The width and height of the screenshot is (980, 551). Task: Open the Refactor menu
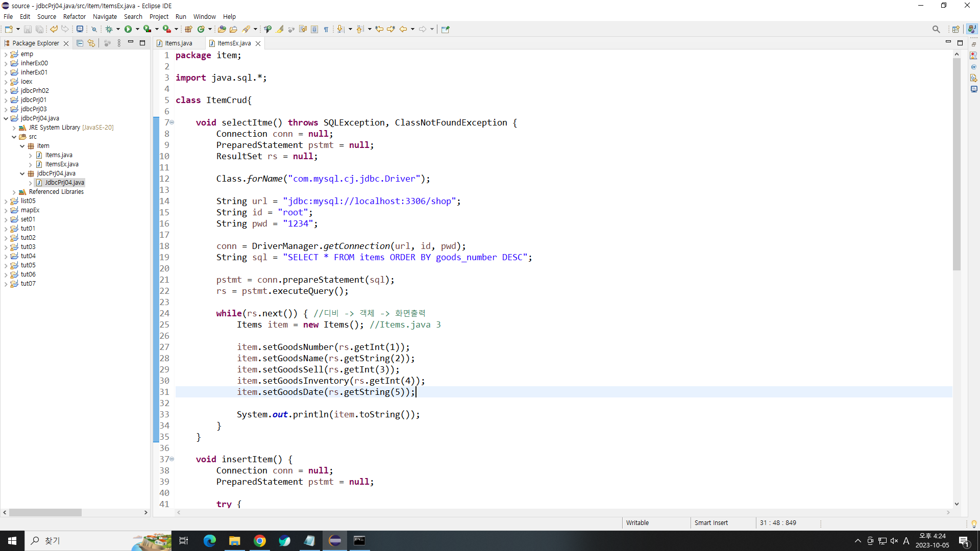point(74,16)
